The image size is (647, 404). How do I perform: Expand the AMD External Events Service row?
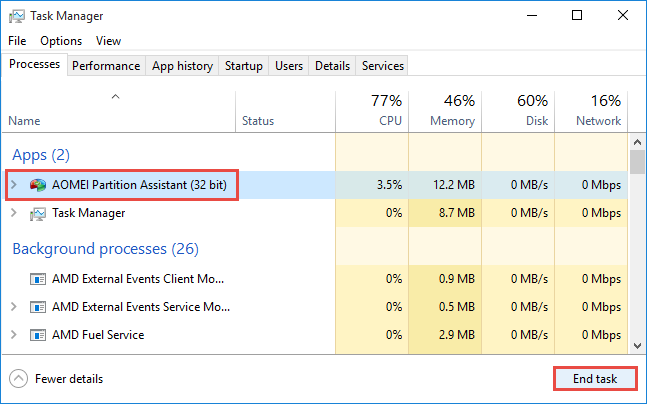14,307
